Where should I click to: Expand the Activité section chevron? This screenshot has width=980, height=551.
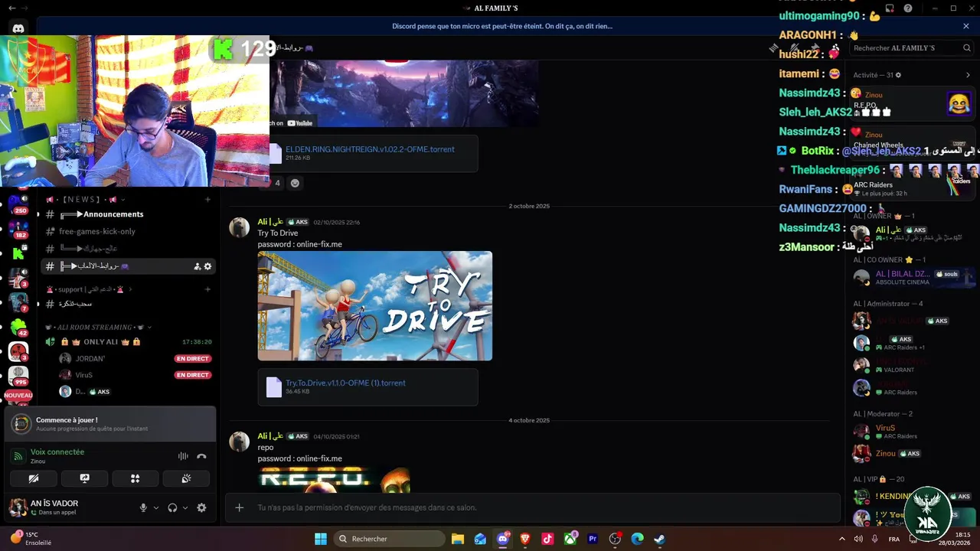(968, 75)
